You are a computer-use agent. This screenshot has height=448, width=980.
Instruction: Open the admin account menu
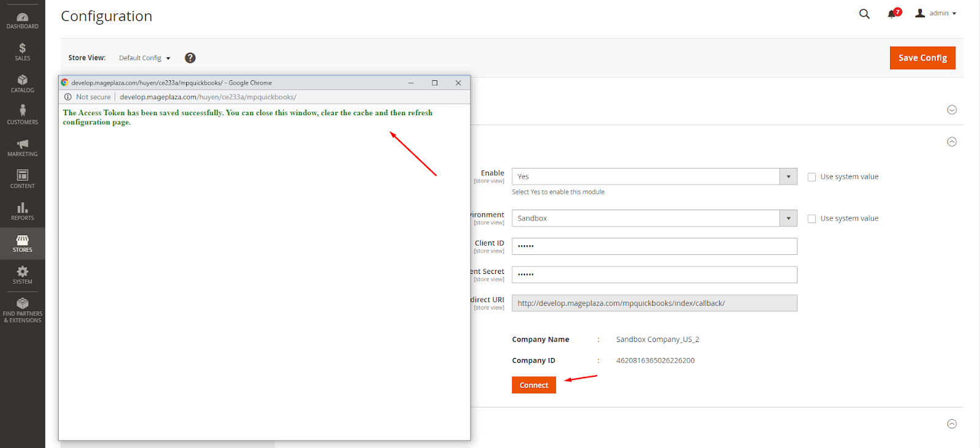click(x=936, y=13)
